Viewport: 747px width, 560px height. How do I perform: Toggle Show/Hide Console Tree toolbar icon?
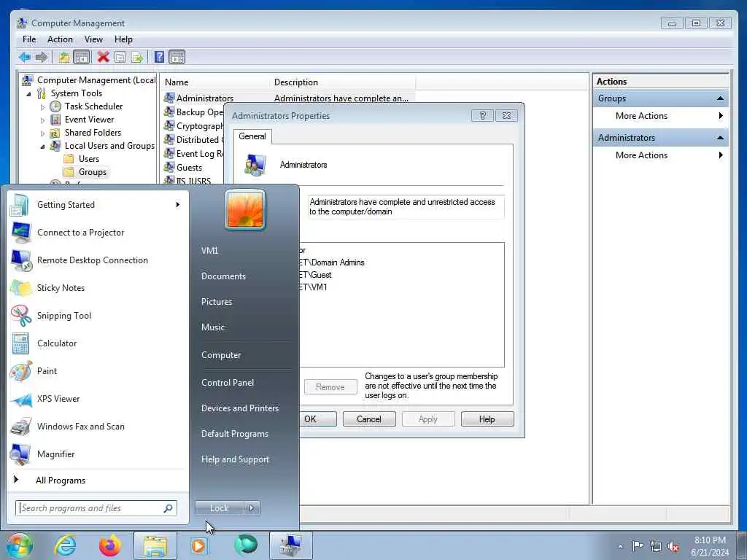point(82,58)
